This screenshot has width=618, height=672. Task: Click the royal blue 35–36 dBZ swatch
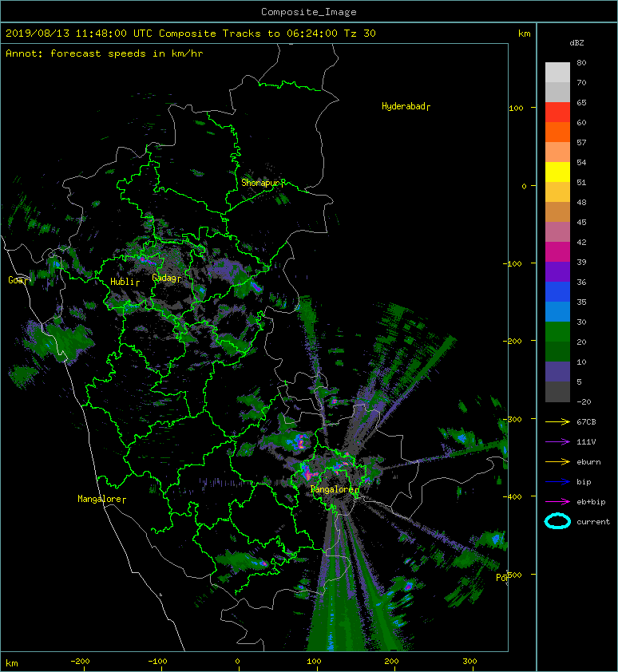(557, 291)
